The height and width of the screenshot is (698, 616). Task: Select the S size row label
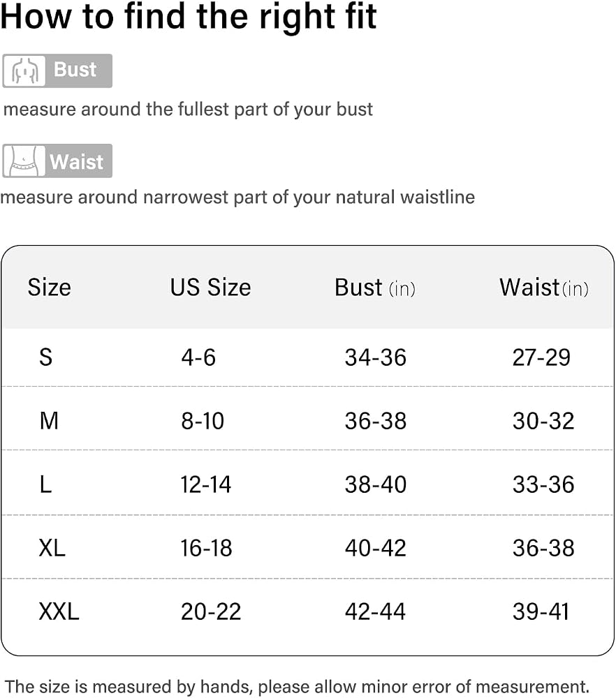click(x=46, y=357)
